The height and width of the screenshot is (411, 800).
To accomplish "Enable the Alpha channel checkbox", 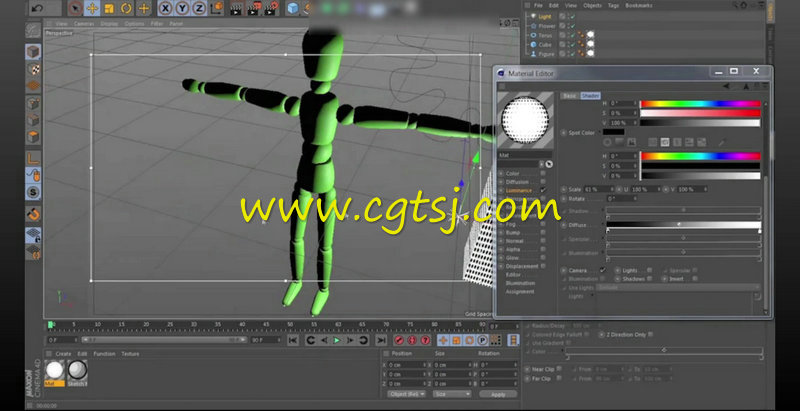I will [x=543, y=249].
